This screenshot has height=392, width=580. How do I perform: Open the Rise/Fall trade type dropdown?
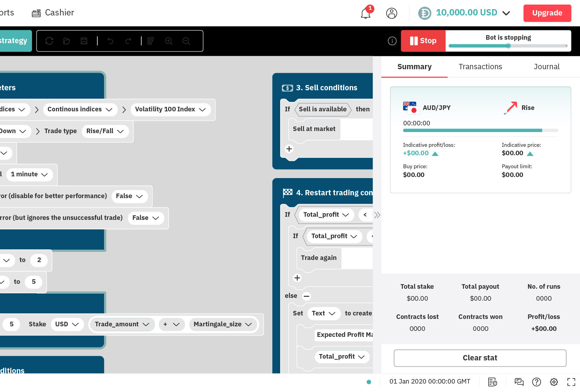tap(105, 131)
